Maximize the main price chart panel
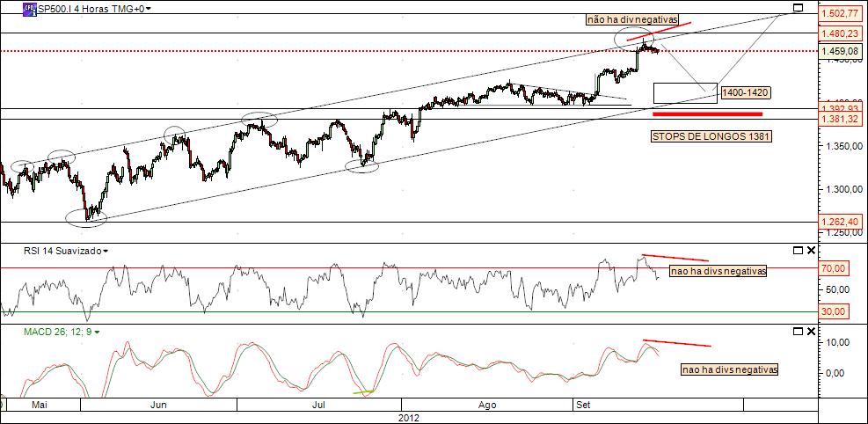This screenshot has height=424, width=868. tap(798, 8)
